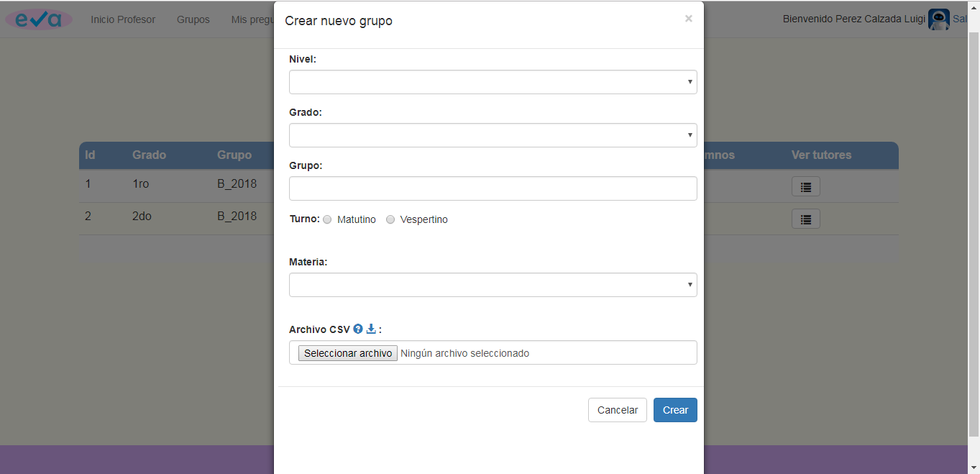Click the CSV template download icon
The height and width of the screenshot is (474, 980).
[371, 329]
